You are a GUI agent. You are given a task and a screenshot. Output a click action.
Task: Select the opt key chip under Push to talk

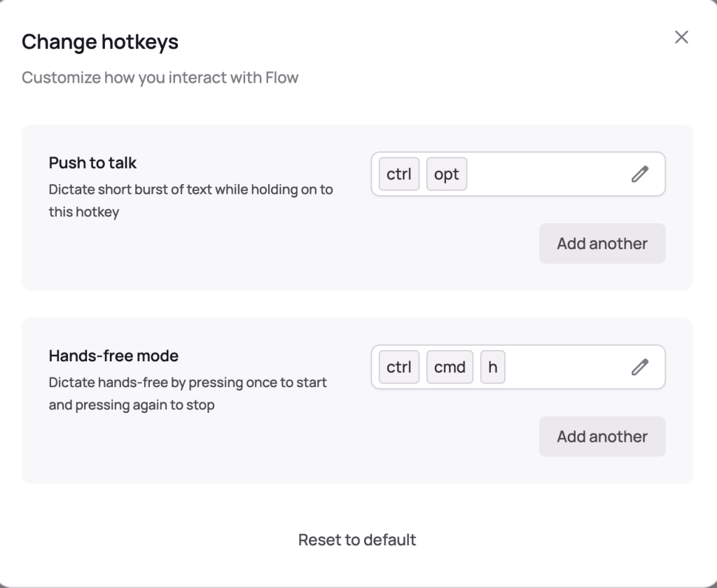point(447,174)
